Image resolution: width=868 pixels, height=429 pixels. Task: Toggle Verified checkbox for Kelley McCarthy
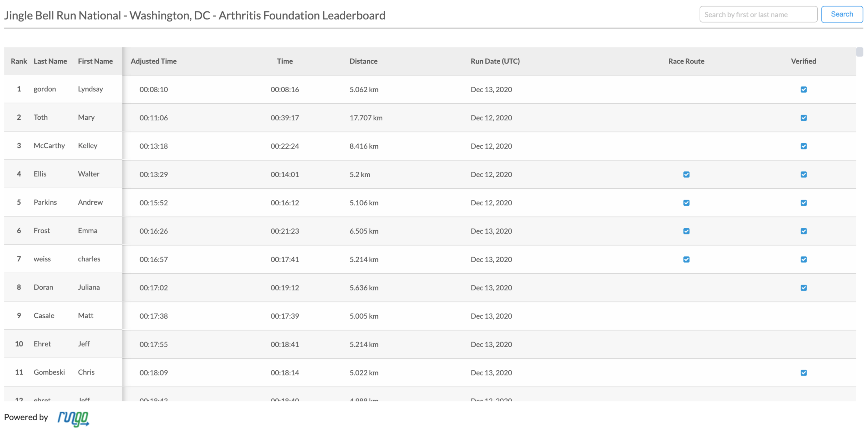[803, 146]
